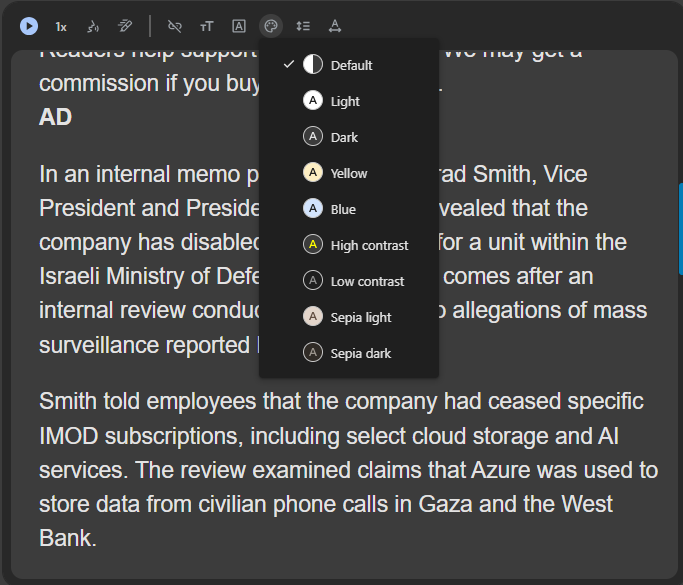Click the blue vertical scrollbar thumb
This screenshot has width=683, height=585.
click(x=680, y=229)
